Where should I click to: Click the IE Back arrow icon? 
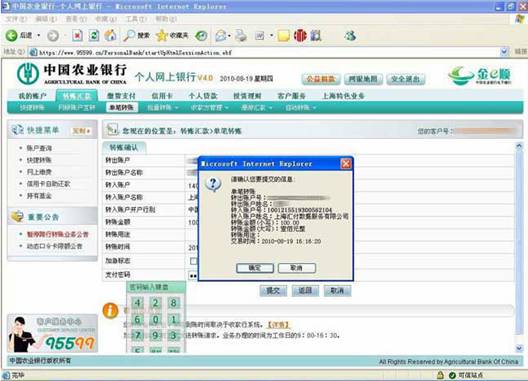tap(11, 35)
